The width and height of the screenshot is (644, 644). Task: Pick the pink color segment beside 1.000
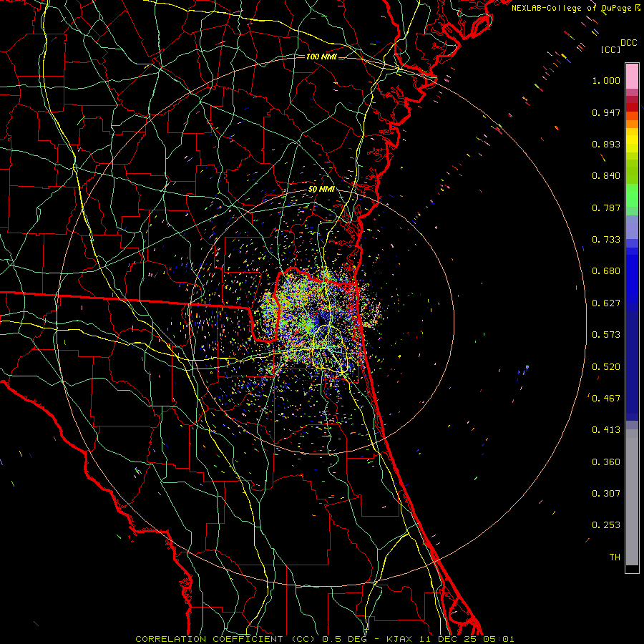[632, 77]
